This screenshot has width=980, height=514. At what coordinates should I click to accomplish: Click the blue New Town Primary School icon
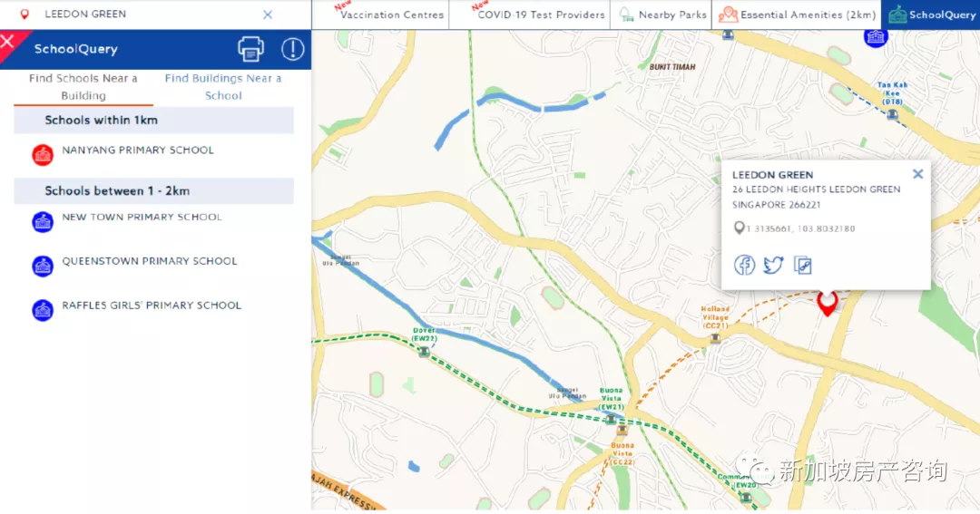click(x=43, y=221)
